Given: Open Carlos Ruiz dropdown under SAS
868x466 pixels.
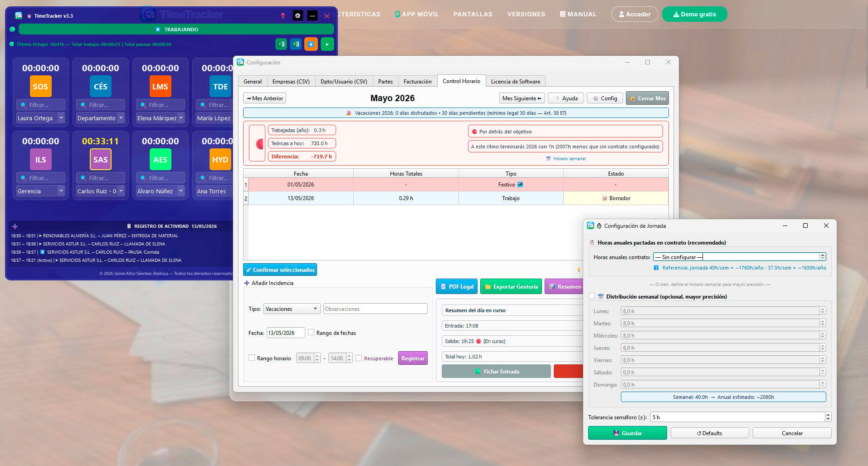Looking at the screenshot, I should 100,191.
